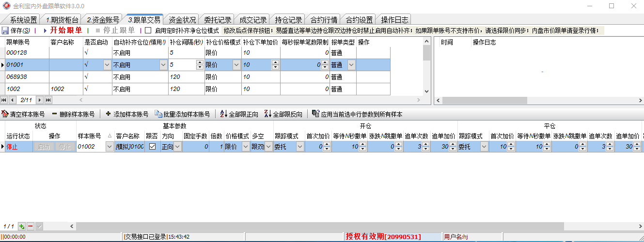Open the 合约行情 tab
The width and height of the screenshot is (644, 242).
pyautogui.click(x=324, y=20)
